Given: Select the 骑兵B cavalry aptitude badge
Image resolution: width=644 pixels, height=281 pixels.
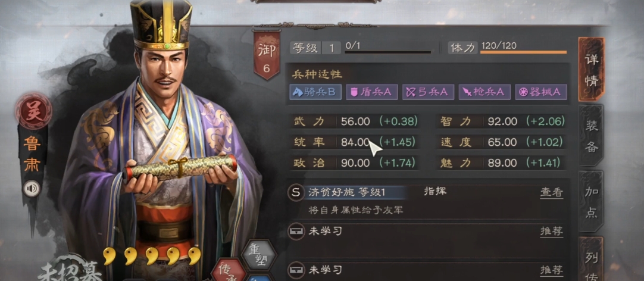Looking at the screenshot, I should pyautogui.click(x=315, y=92).
